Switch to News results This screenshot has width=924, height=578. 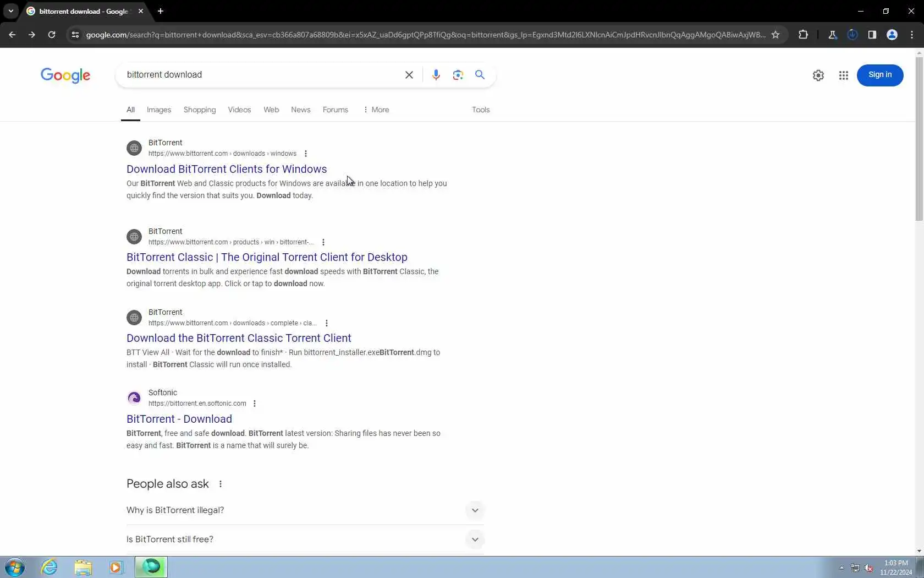point(301,110)
